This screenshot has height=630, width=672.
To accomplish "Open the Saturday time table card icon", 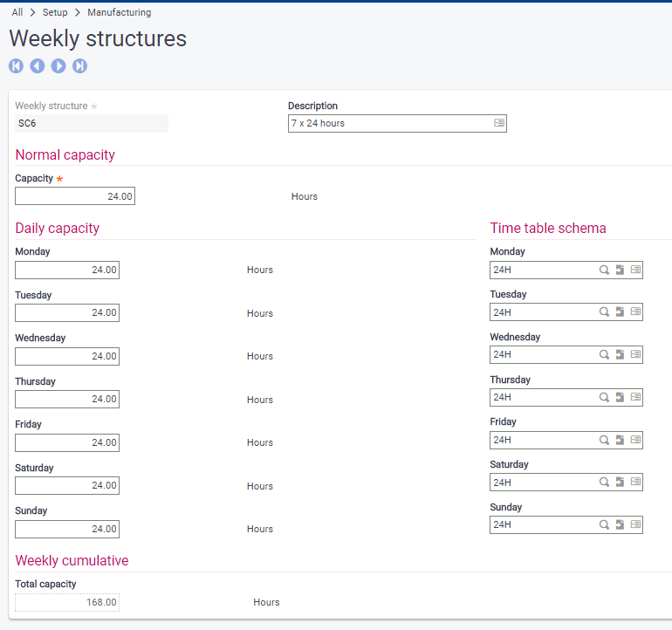I will (635, 483).
